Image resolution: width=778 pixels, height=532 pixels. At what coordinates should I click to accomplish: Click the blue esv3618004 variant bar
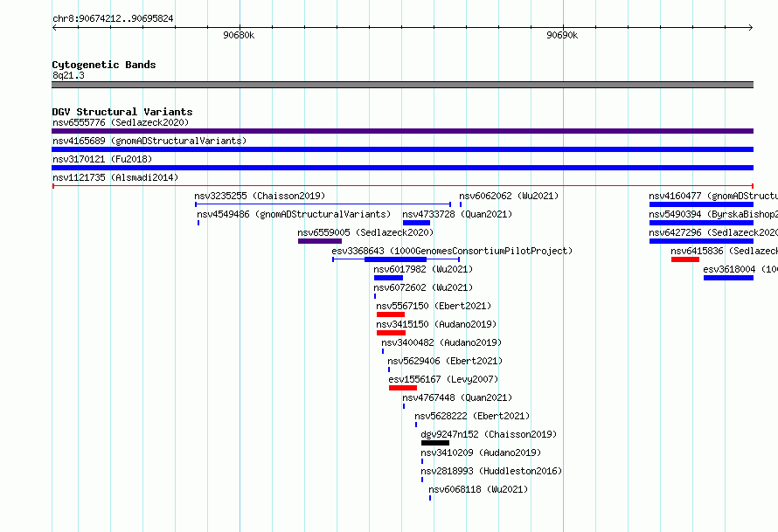[x=728, y=278]
